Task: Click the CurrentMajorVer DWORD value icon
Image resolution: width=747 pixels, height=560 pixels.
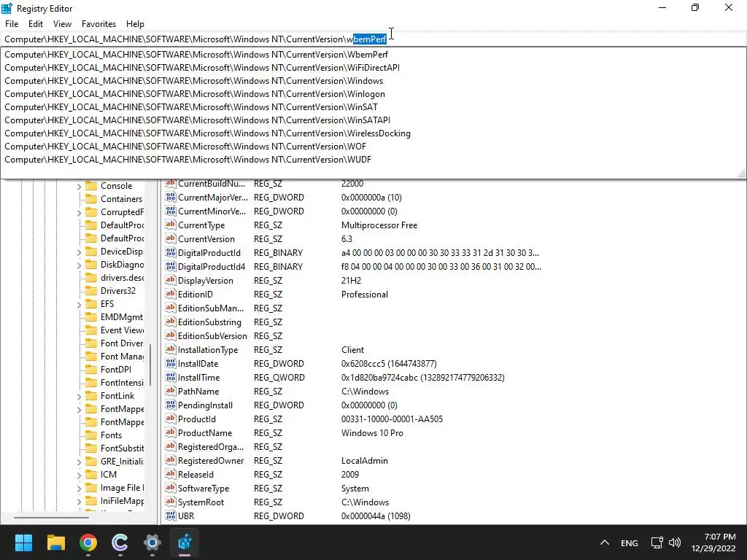Action: coord(170,197)
